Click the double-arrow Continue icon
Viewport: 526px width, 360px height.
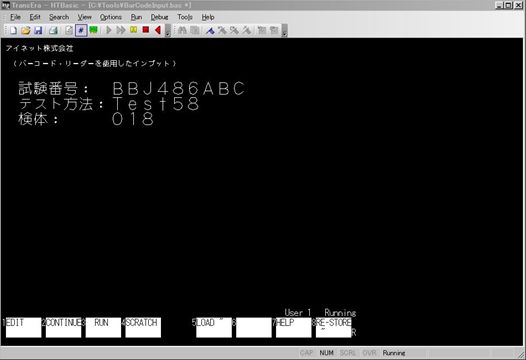pyautogui.click(x=121, y=30)
